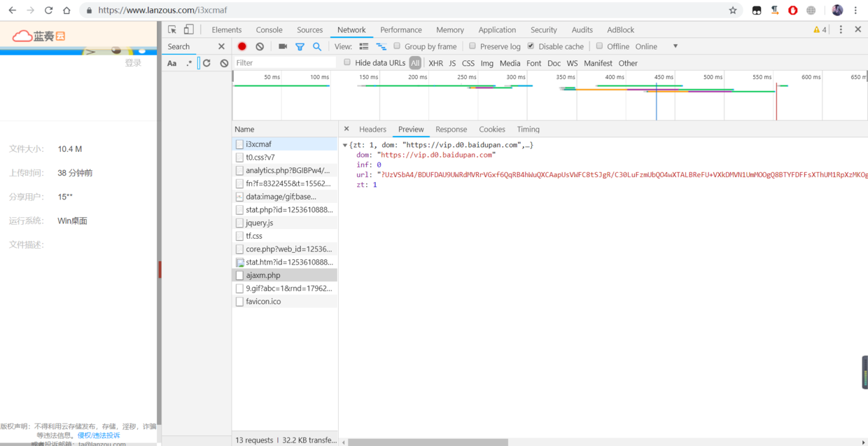Open the Sources tab
The image size is (868, 446).
coord(309,29)
